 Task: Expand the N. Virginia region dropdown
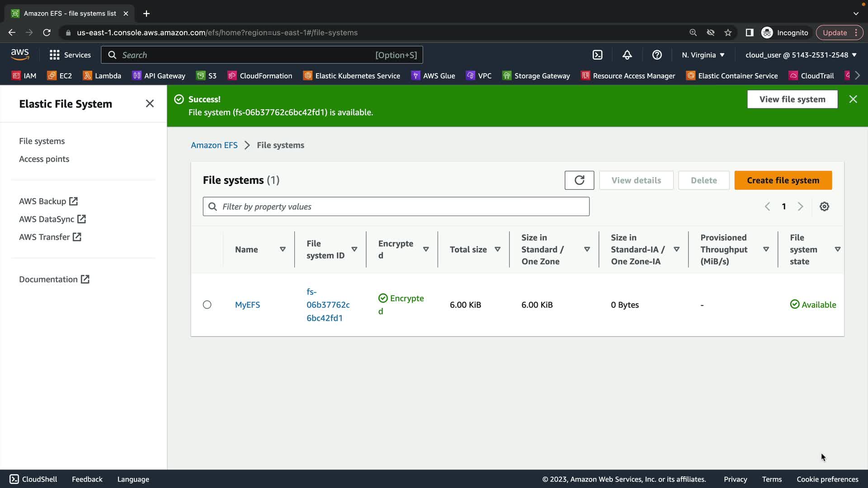coord(703,55)
